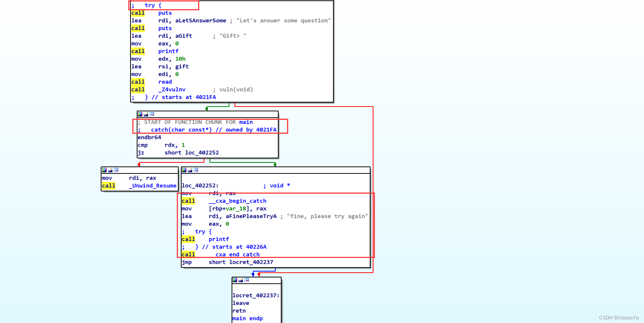644x323 pixels.
Task: Select the leave instruction
Action: pyautogui.click(x=241, y=303)
